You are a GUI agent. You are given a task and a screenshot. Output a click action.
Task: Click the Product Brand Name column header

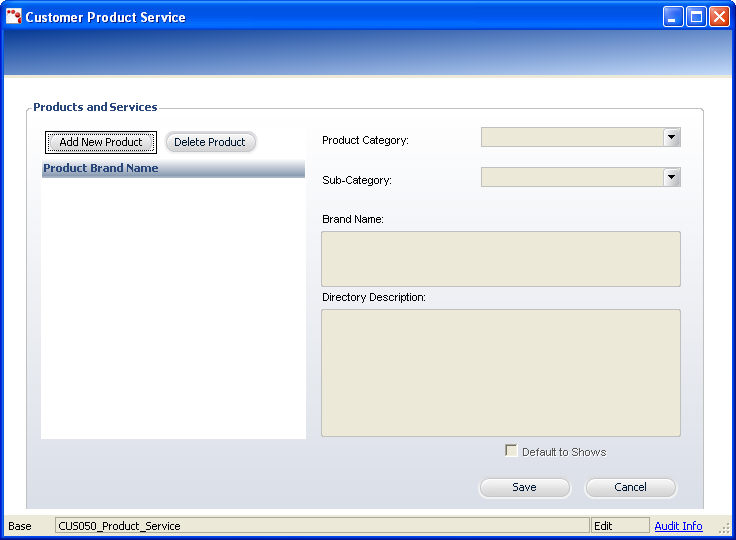point(173,168)
